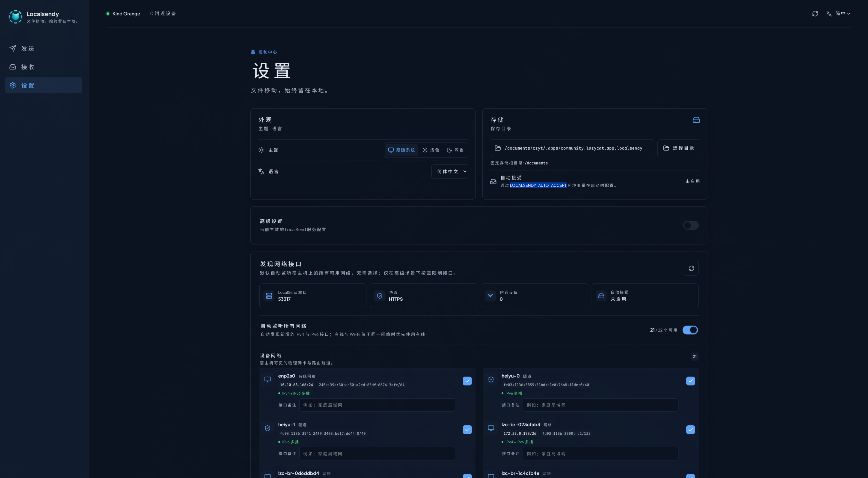Click the enp2s0 IPv4+IPv6 多播 status
This screenshot has width=868, height=478.
coord(294,393)
